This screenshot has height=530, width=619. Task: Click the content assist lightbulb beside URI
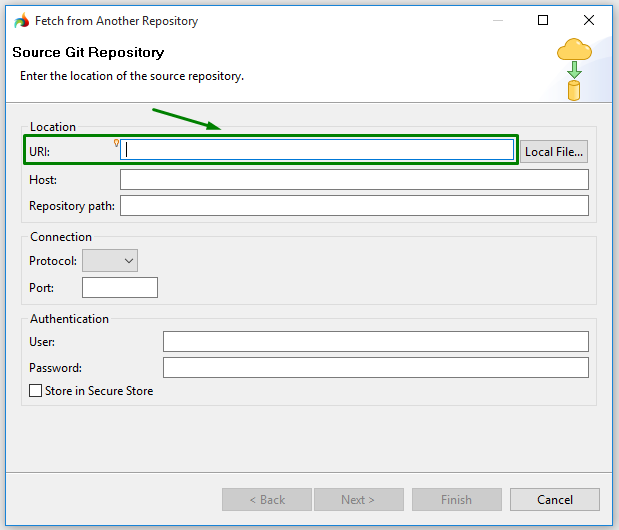(x=117, y=143)
